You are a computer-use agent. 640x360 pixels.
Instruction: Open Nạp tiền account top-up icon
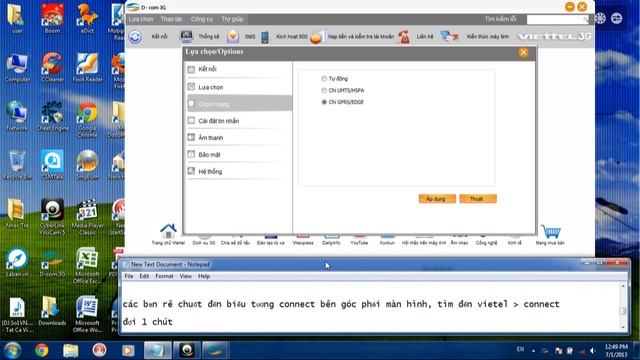point(317,37)
